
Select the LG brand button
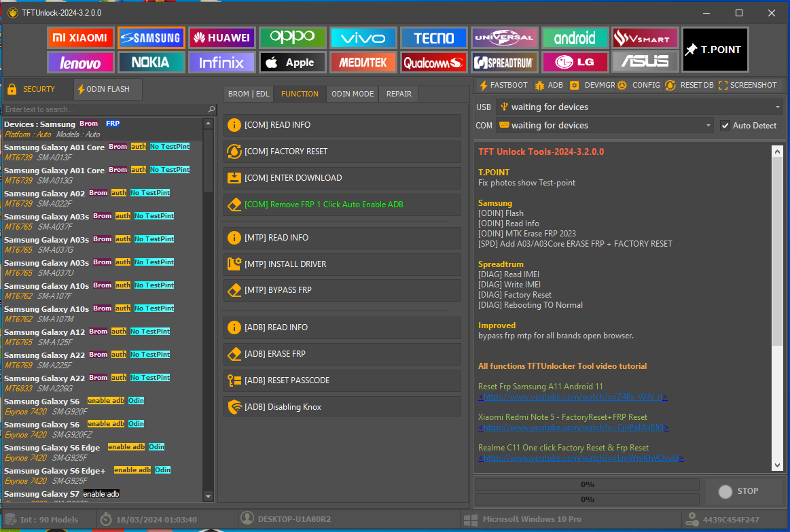click(575, 63)
